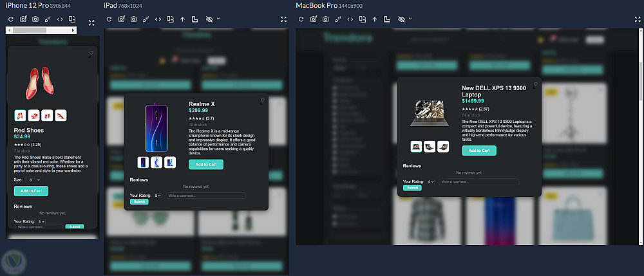
Task: Add Red Shoes to cart
Action: (31, 191)
